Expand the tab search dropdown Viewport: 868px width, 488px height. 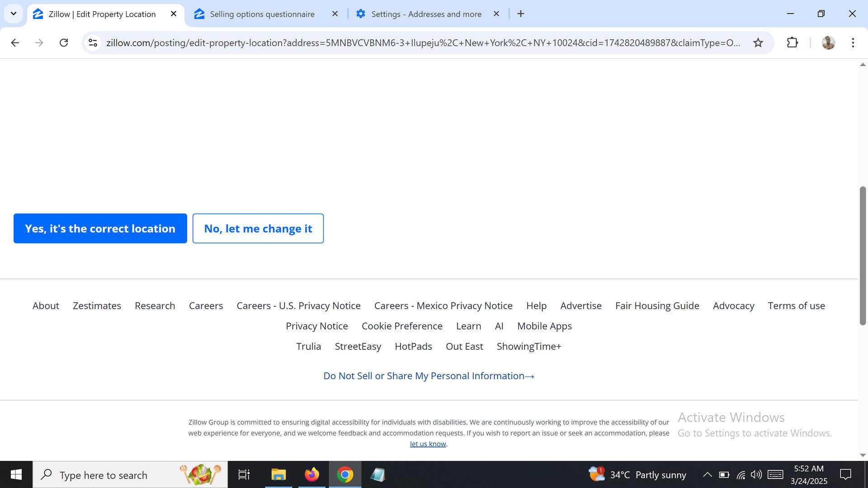tap(14, 14)
